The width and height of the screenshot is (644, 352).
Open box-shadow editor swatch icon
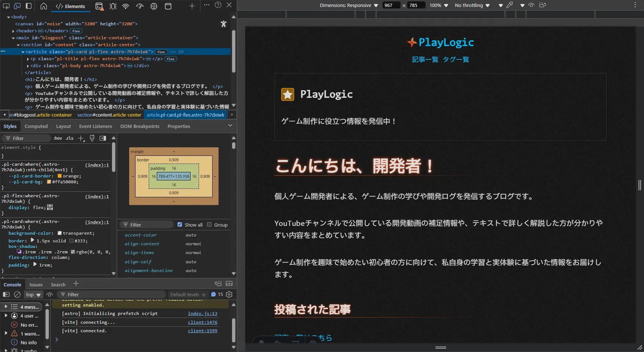click(x=19, y=251)
